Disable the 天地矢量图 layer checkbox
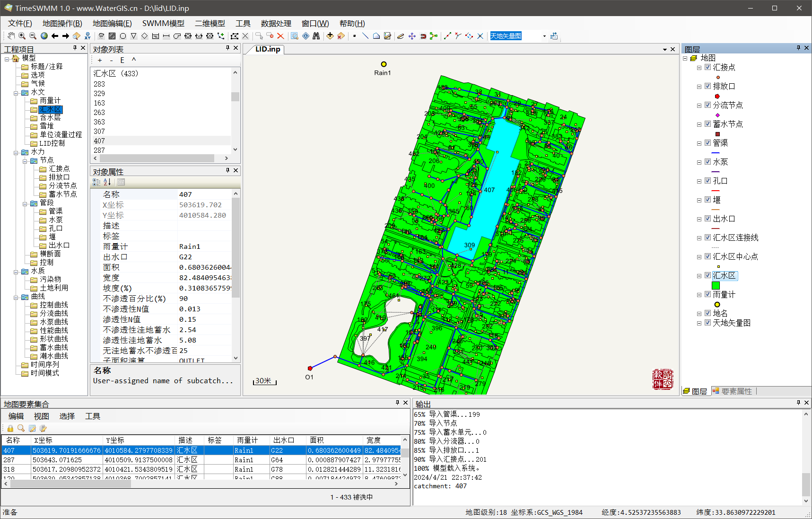This screenshot has width=812, height=519. (x=707, y=323)
